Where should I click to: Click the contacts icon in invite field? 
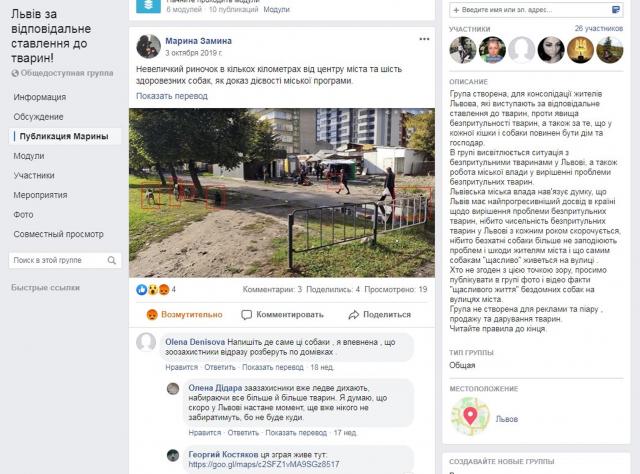click(x=616, y=10)
